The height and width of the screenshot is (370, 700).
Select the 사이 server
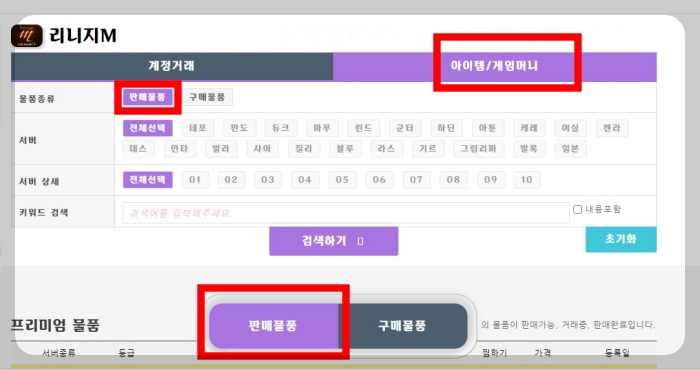(262, 149)
